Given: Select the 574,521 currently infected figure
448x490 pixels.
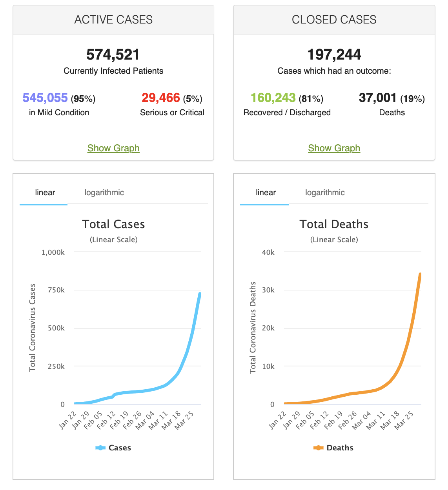Looking at the screenshot, I should click(x=113, y=54).
